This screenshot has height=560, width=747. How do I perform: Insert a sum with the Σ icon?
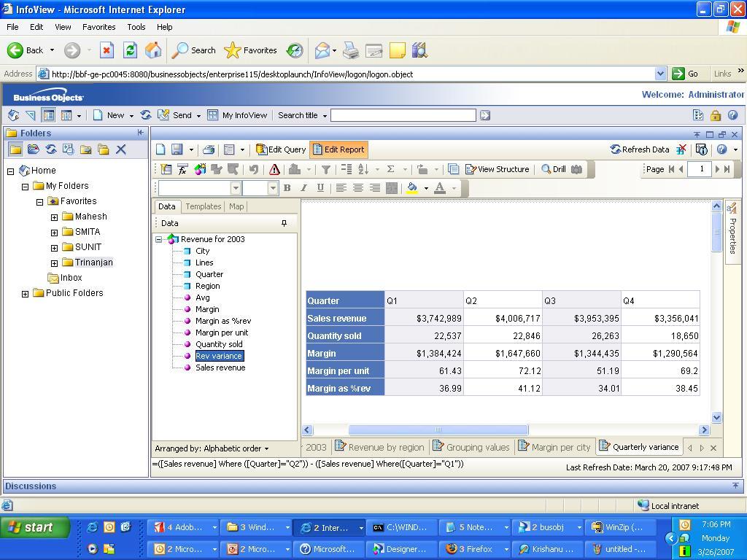(392, 168)
